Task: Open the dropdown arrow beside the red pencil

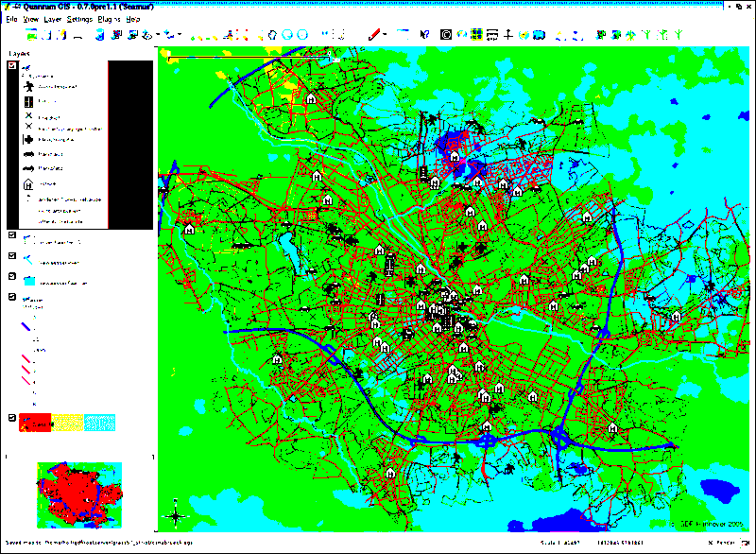Action: (387, 35)
